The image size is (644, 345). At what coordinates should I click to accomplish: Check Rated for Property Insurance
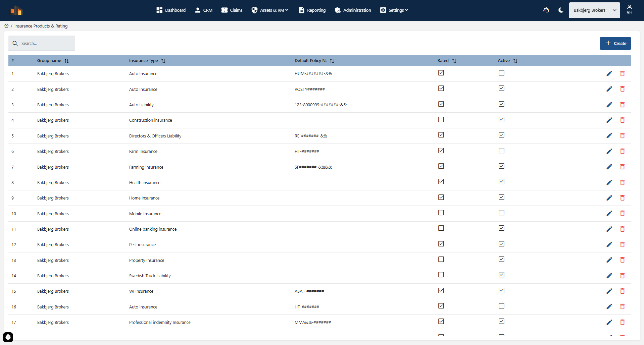[441, 259]
